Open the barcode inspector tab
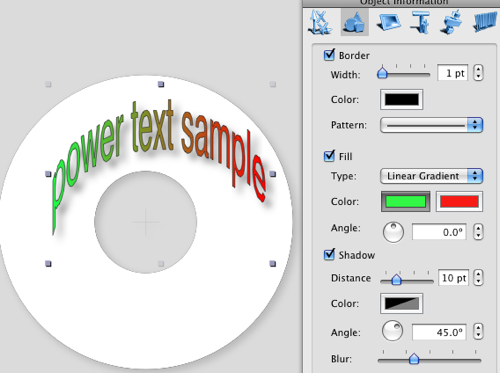The image size is (500, 373). click(485, 22)
